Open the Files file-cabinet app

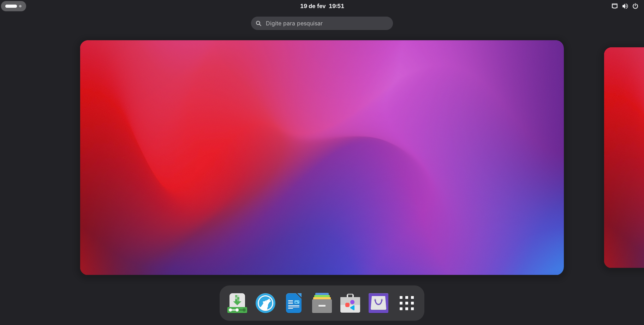(x=322, y=303)
